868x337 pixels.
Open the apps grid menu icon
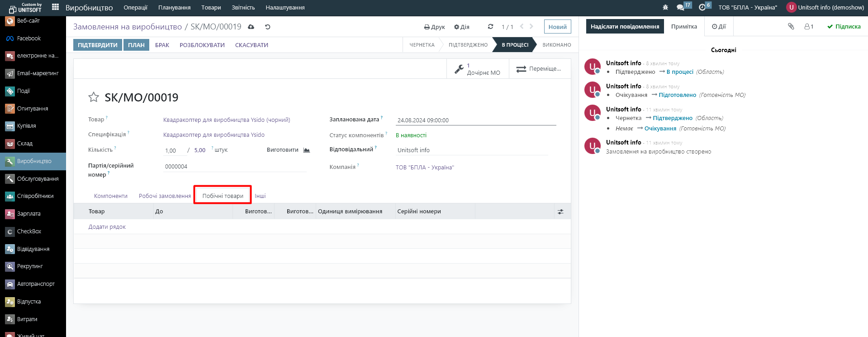(56, 7)
